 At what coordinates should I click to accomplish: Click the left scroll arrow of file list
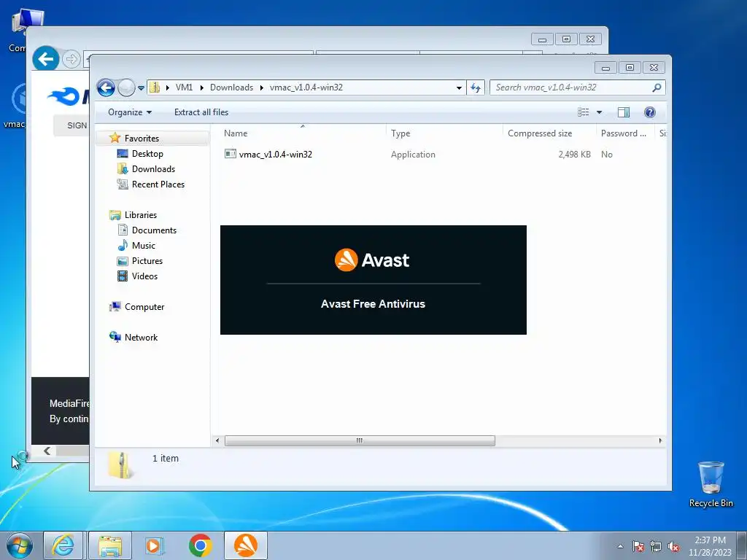217,441
